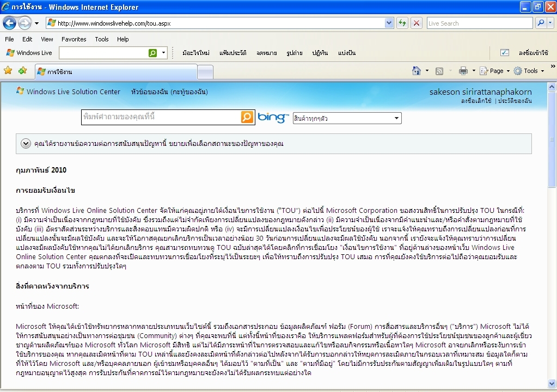This screenshot has height=392, width=557.
Task: Click the Windows Live toolbar search box
Action: pos(103,53)
